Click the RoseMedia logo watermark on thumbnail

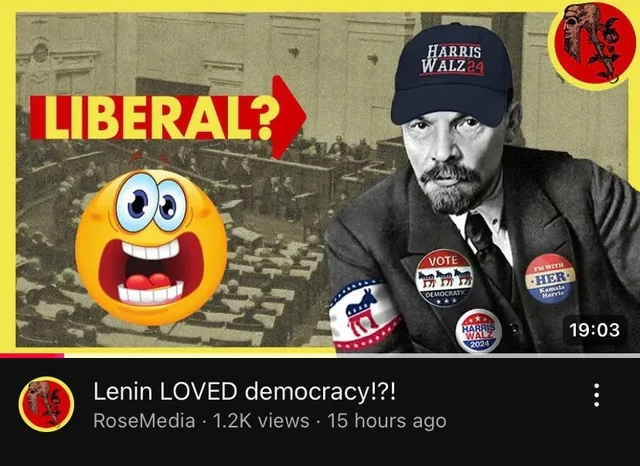592,44
